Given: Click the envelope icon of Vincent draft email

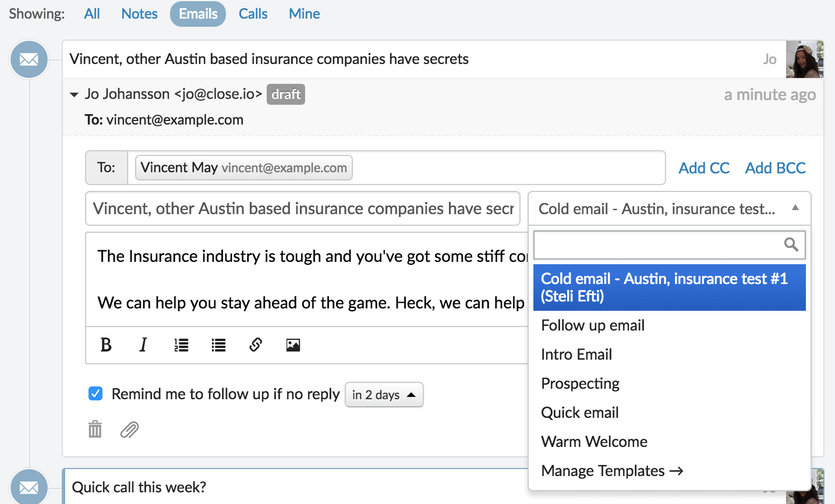Looking at the screenshot, I should [29, 59].
